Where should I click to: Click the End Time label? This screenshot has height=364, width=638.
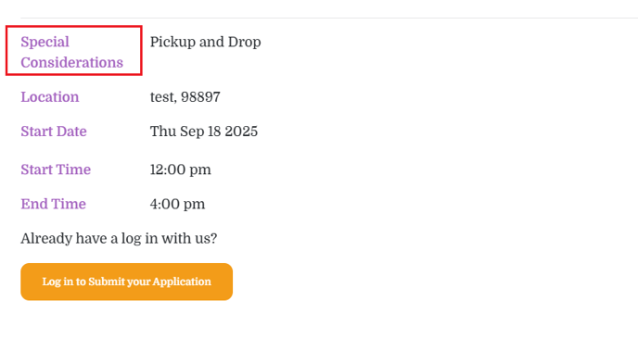[x=53, y=204]
